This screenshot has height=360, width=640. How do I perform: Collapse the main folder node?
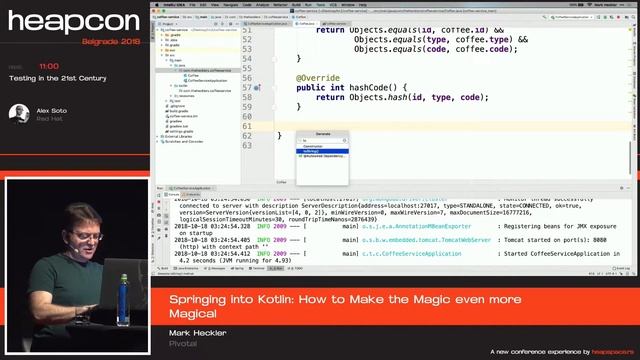tap(167, 60)
